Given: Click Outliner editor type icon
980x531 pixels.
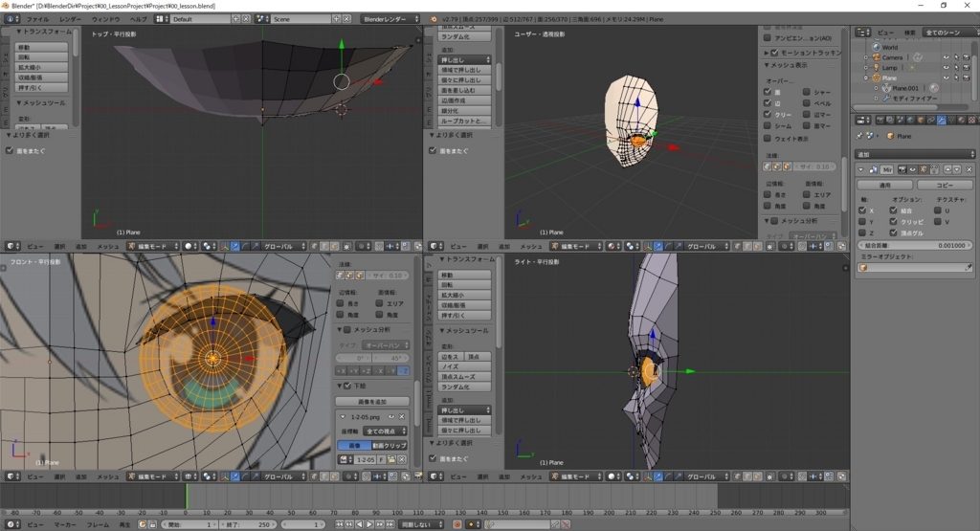Looking at the screenshot, I should [863, 32].
